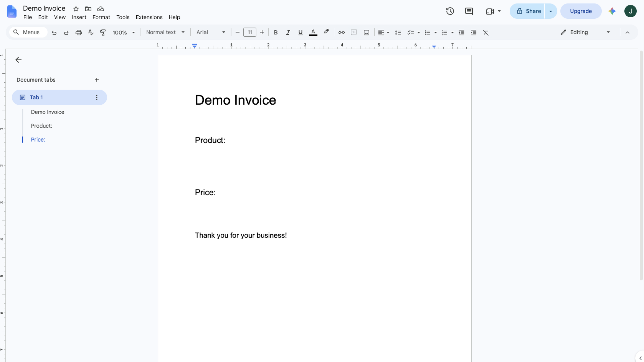The image size is (644, 362).
Task: Click the Share button
Action: (x=527, y=11)
